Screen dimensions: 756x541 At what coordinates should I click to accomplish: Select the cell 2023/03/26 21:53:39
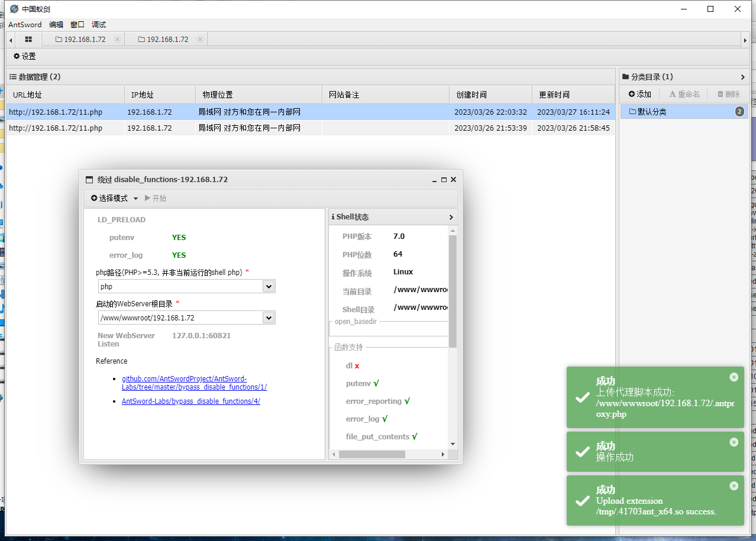click(x=490, y=128)
